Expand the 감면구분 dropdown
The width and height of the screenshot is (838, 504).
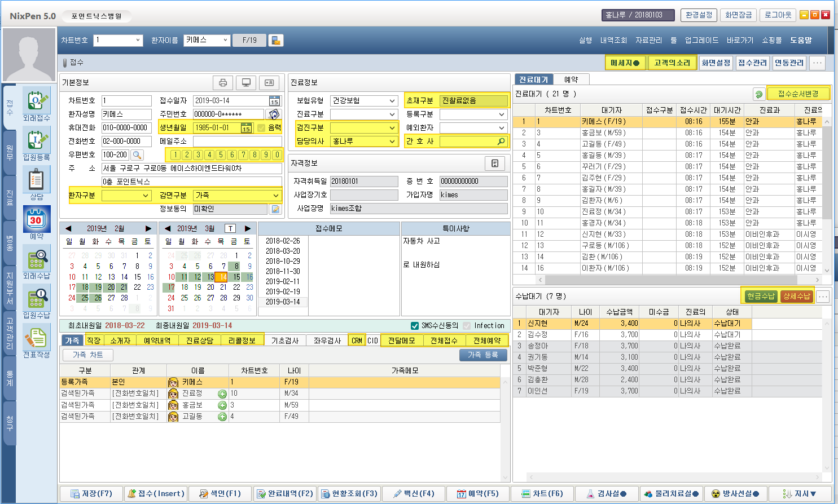pos(276,196)
